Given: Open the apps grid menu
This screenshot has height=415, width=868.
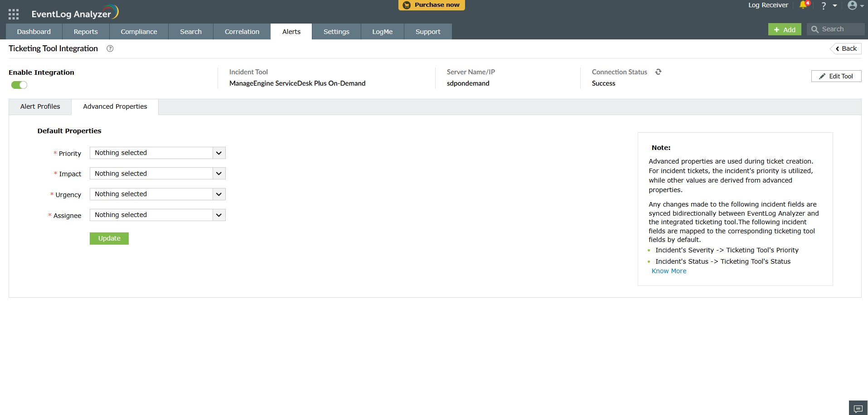Looking at the screenshot, I should click(x=13, y=13).
